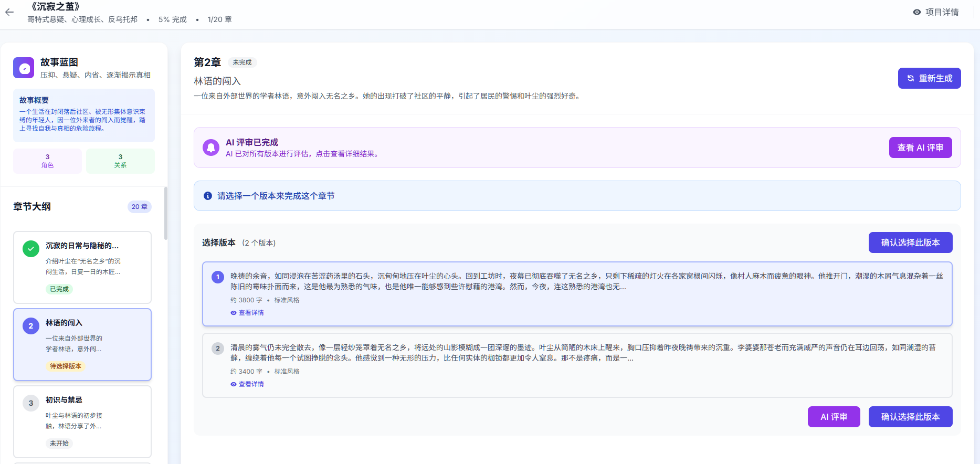Click the version 2 number badge
Image resolution: width=980 pixels, height=464 pixels.
[218, 348]
